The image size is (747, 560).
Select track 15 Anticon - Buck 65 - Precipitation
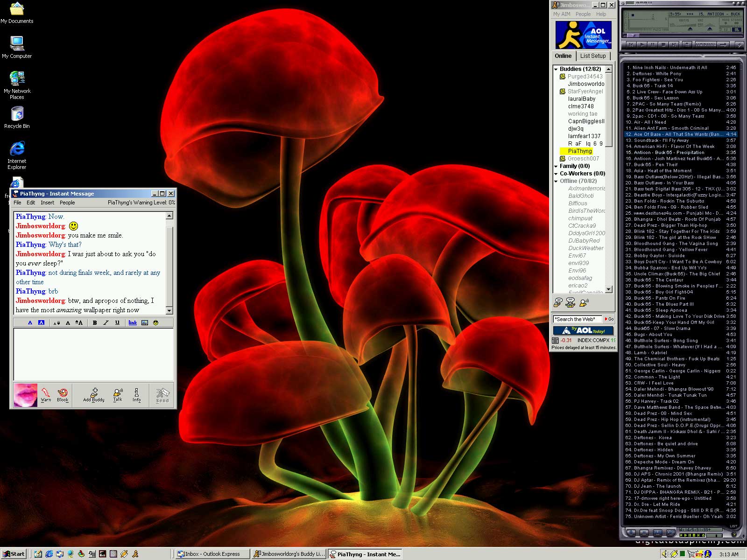(681, 153)
